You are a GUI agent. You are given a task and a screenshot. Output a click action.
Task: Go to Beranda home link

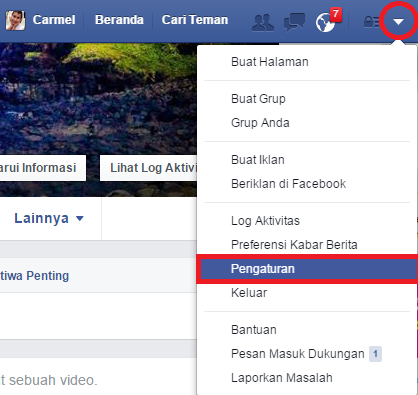(119, 20)
